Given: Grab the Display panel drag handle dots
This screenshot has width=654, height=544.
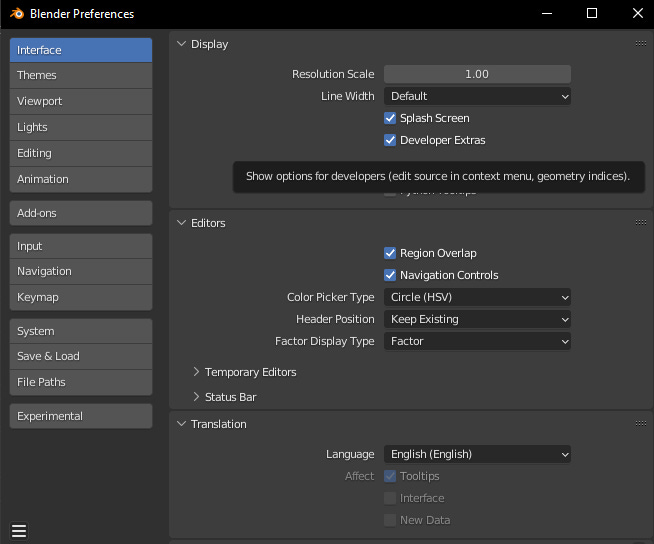Looking at the screenshot, I should [x=641, y=43].
